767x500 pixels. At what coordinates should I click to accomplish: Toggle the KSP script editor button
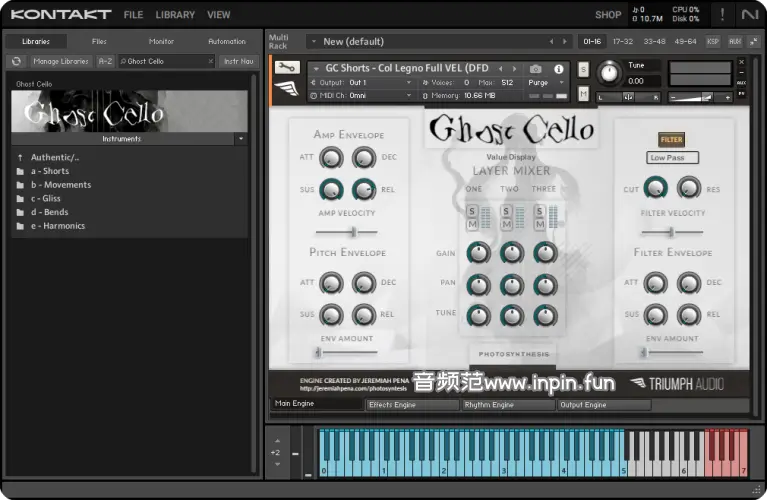click(x=713, y=42)
